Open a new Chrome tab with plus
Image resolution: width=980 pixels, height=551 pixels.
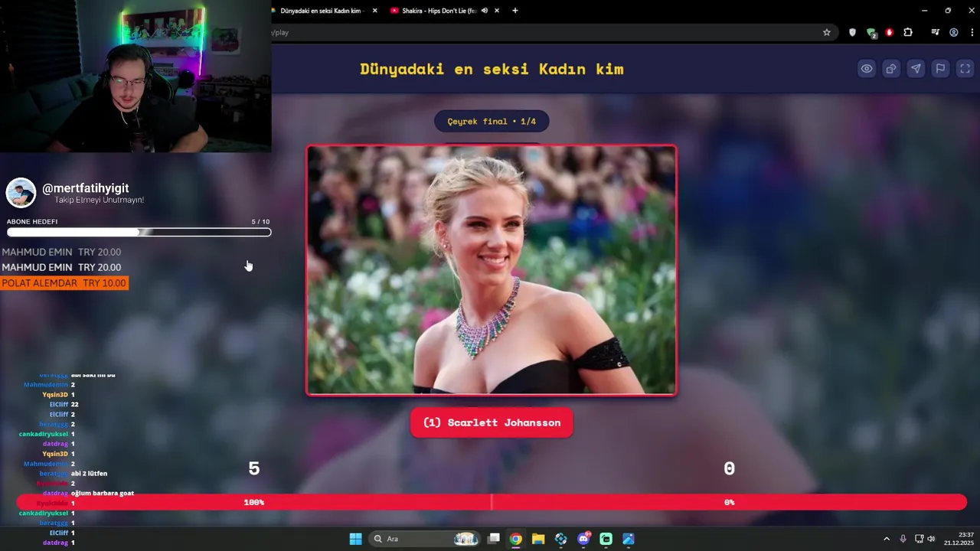[515, 11]
